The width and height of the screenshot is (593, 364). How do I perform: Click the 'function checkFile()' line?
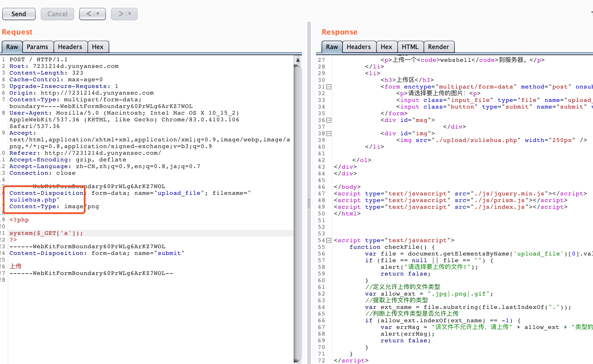[392, 247]
